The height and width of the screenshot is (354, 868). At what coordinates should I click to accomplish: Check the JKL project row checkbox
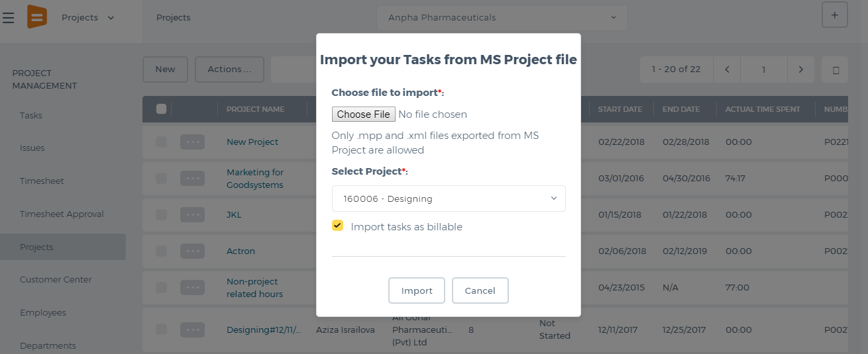(161, 214)
